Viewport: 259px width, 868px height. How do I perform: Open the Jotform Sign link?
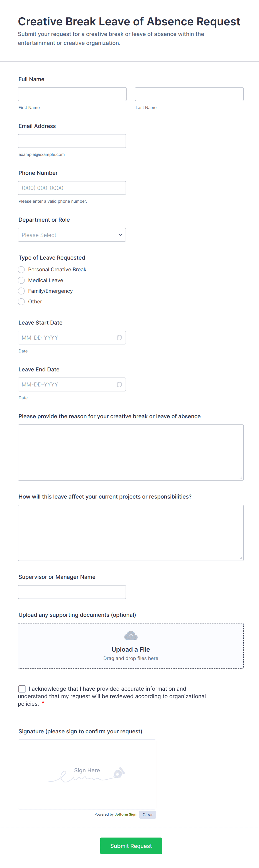[x=126, y=814]
